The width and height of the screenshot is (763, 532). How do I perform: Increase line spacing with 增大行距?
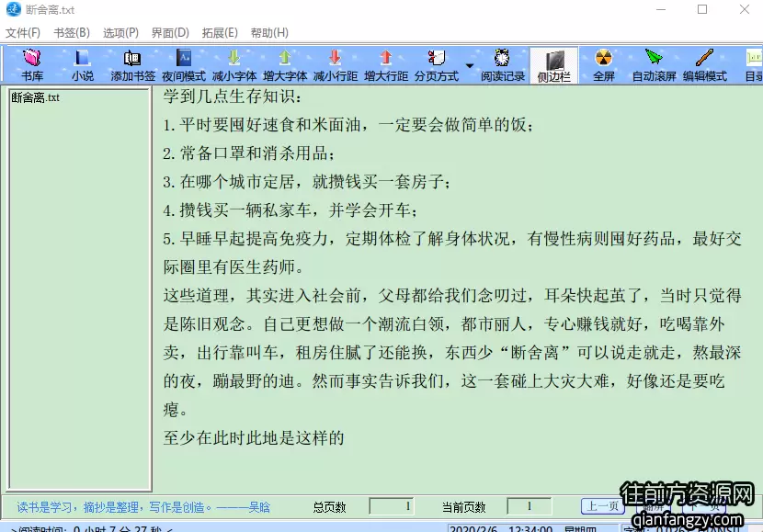coord(386,65)
